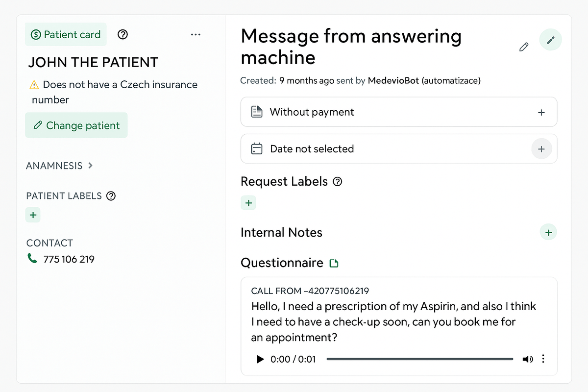Click the help icon next to Request Labels

click(x=337, y=182)
